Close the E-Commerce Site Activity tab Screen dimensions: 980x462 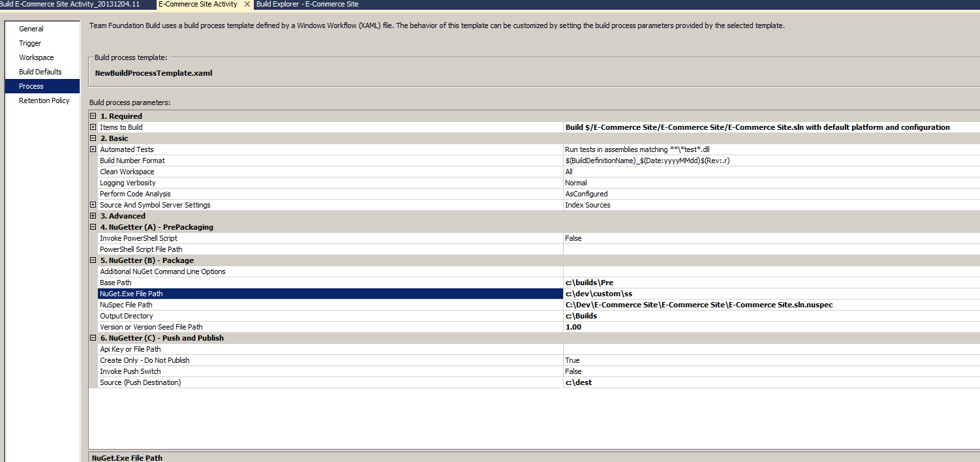(x=247, y=4)
